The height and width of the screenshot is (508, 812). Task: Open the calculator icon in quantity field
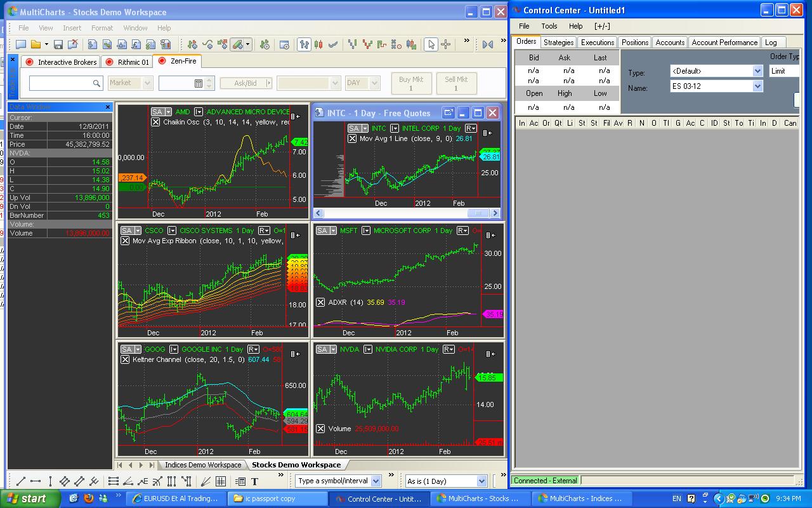tap(199, 83)
